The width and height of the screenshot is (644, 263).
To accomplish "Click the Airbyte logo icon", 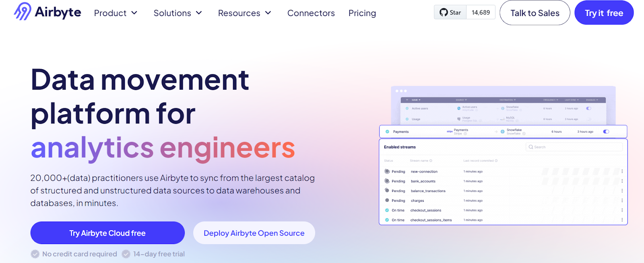I will (23, 11).
